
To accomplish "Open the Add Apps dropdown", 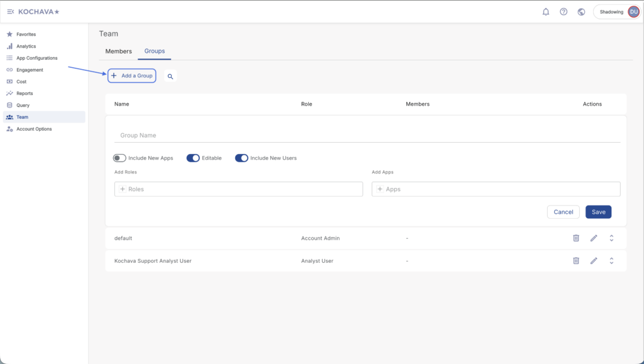I will coord(496,189).
